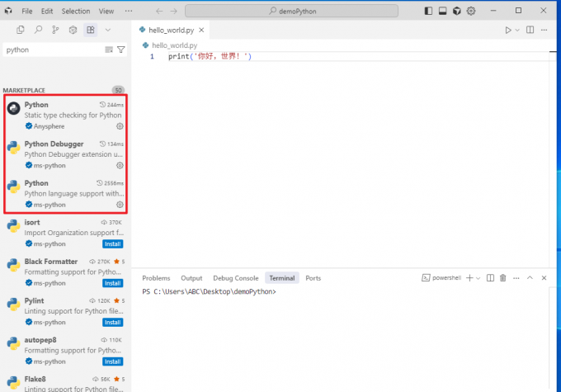The height and width of the screenshot is (392, 561).
Task: Maximize panel size with up chevron
Action: tap(530, 278)
